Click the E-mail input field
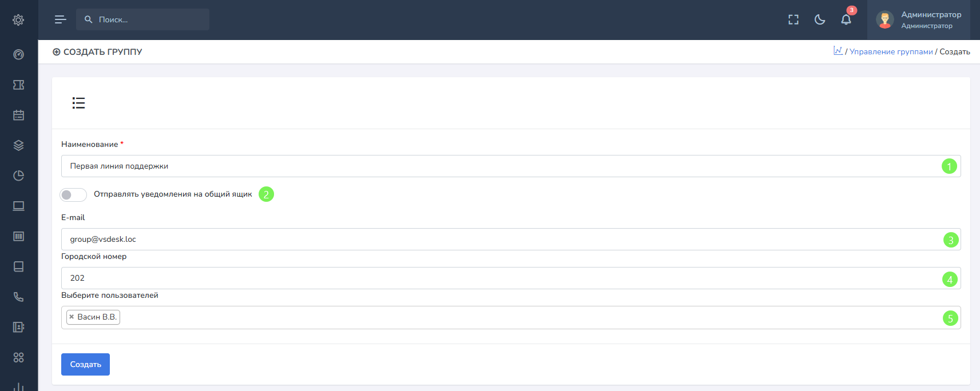 498,240
